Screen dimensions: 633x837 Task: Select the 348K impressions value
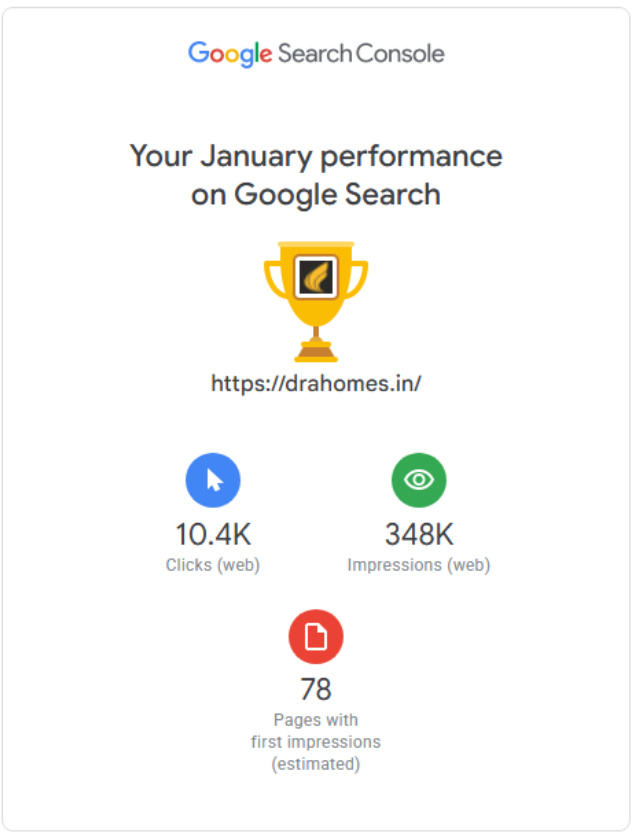pyautogui.click(x=418, y=534)
